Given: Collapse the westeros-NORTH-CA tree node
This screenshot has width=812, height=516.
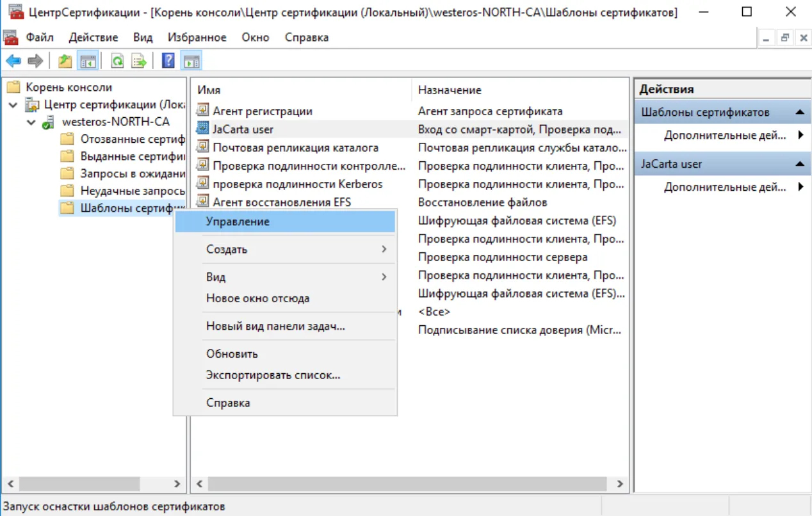Looking at the screenshot, I should (x=31, y=122).
